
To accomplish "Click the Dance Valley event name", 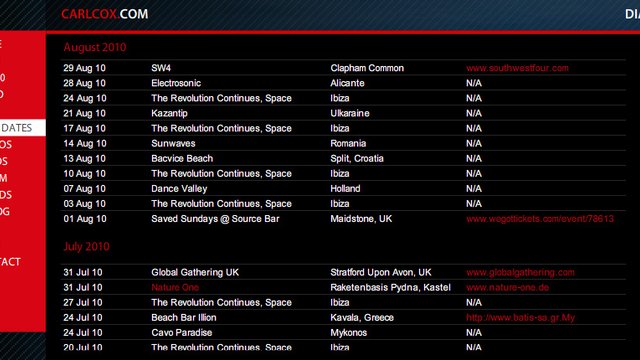I will point(179,189).
